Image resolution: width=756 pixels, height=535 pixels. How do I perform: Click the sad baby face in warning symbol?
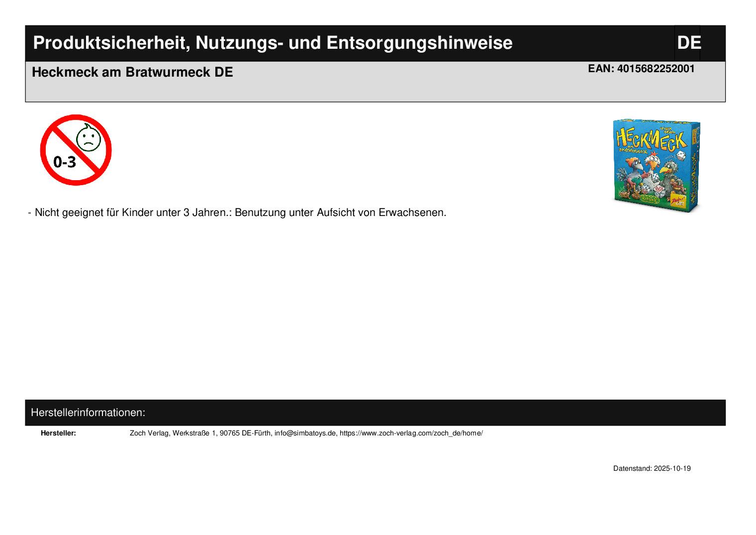tap(89, 138)
